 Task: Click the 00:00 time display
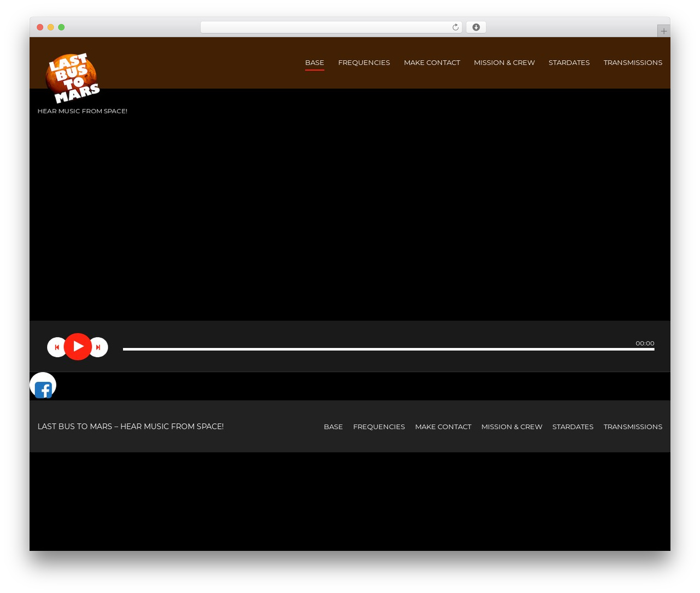(x=645, y=343)
